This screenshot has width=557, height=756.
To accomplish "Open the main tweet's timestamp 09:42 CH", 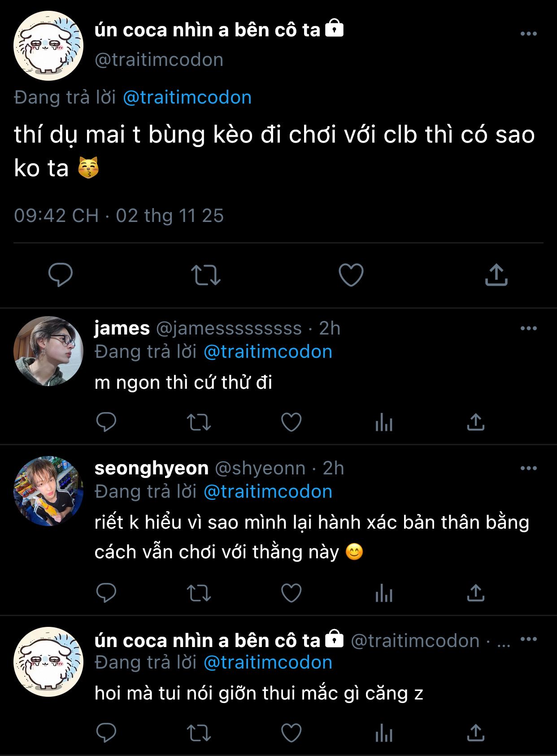I will (56, 216).
